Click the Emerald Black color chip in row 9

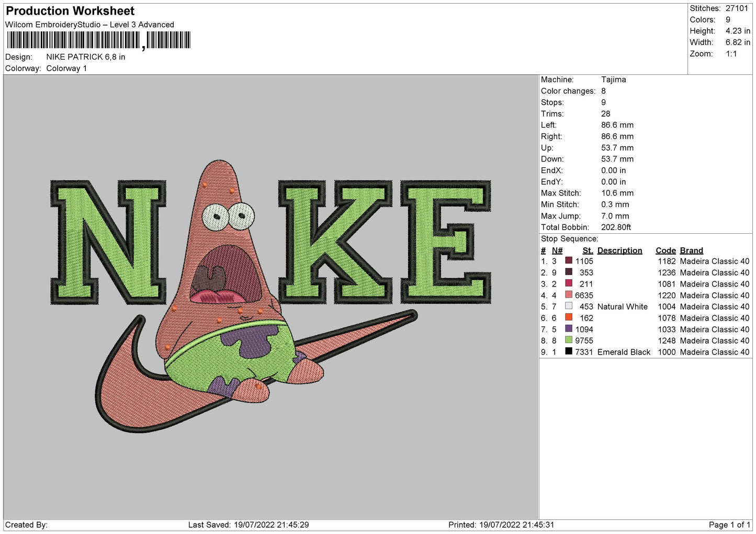[569, 352]
